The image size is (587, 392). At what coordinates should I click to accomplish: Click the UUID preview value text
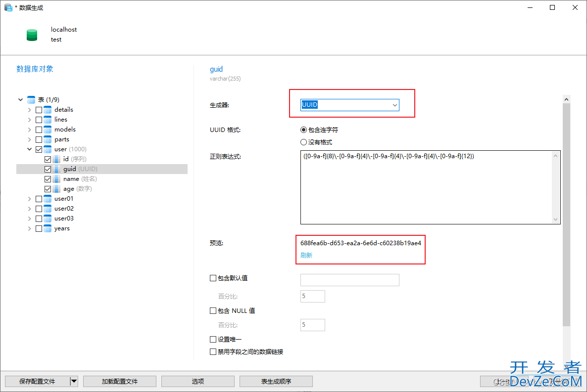tap(360, 243)
